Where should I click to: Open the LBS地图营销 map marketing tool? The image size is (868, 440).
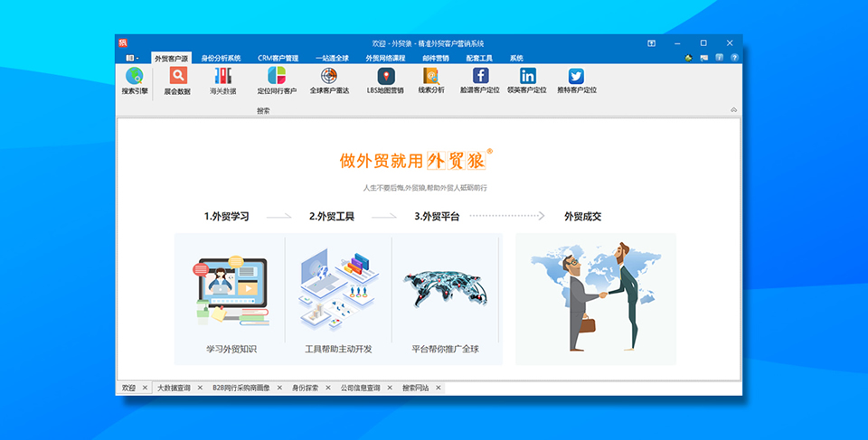(x=385, y=80)
